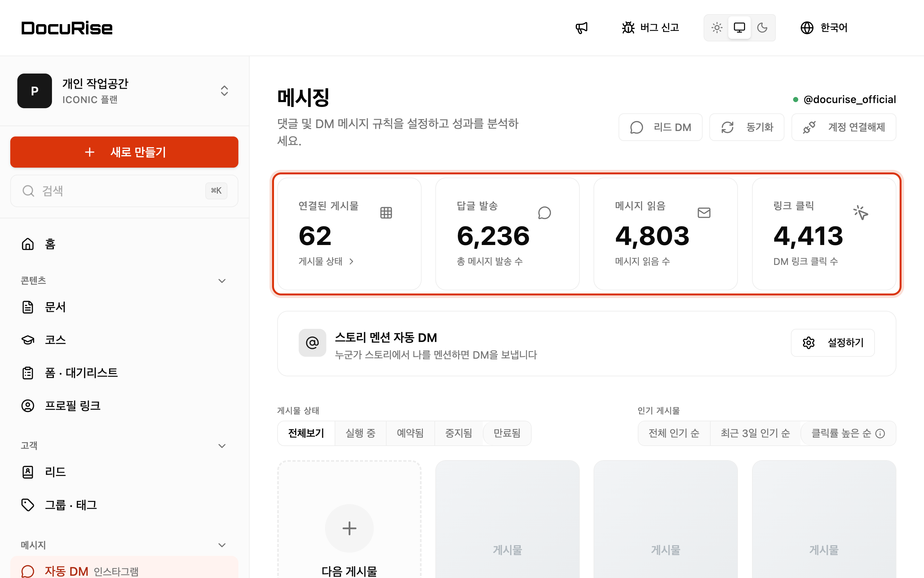Screen dimensions: 924x578
Task: Collapse the 고객 section
Action: click(x=222, y=446)
